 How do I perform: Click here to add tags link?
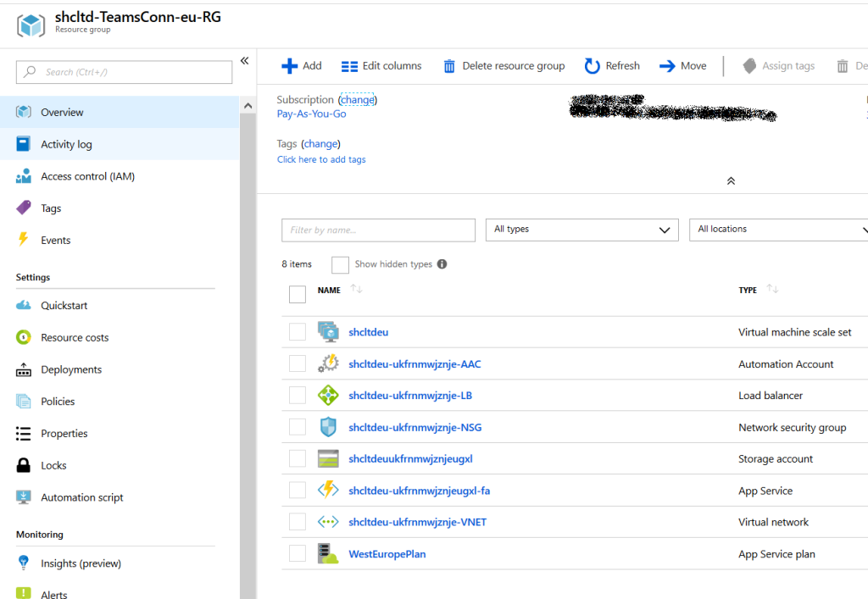click(321, 159)
